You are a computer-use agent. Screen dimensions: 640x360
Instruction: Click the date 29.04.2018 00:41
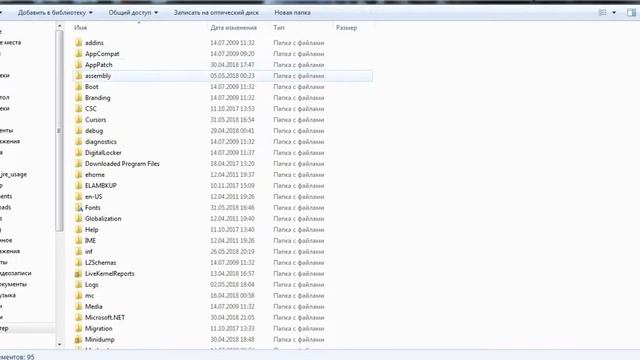coord(232,131)
